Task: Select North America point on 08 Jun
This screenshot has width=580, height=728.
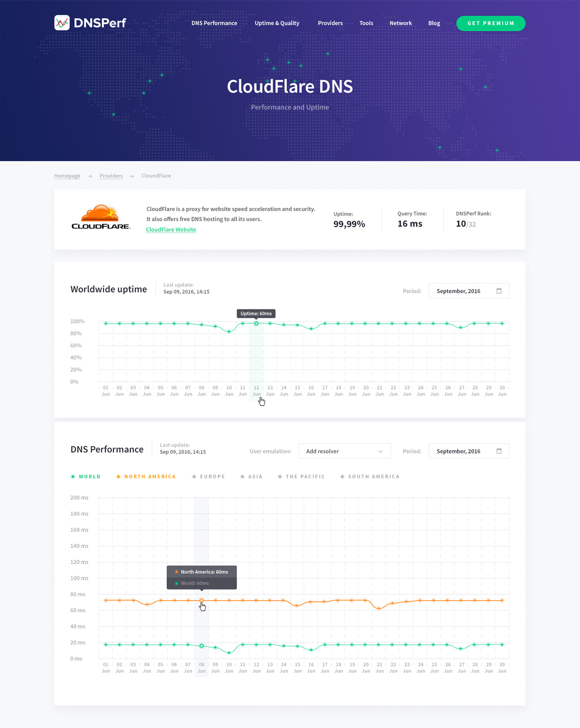Action: pyautogui.click(x=202, y=600)
